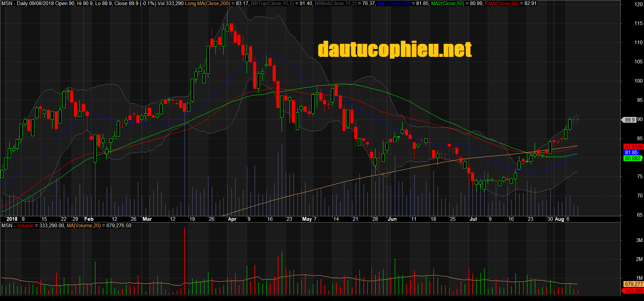
Task: Click the Volume = 333,290.00 legend text
Action: click(x=40, y=226)
